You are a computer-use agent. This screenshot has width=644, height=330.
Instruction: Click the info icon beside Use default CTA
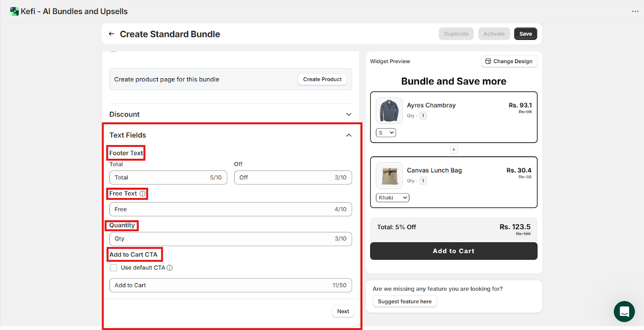(x=170, y=268)
